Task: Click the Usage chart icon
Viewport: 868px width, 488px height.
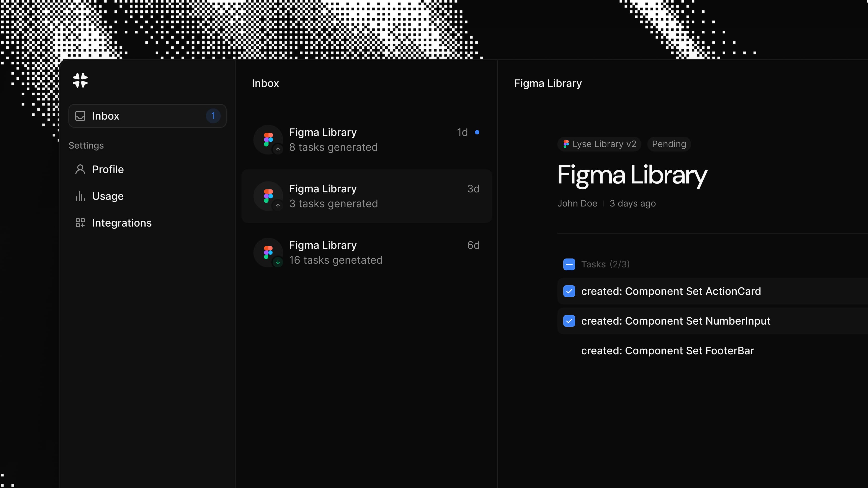Action: [81, 196]
